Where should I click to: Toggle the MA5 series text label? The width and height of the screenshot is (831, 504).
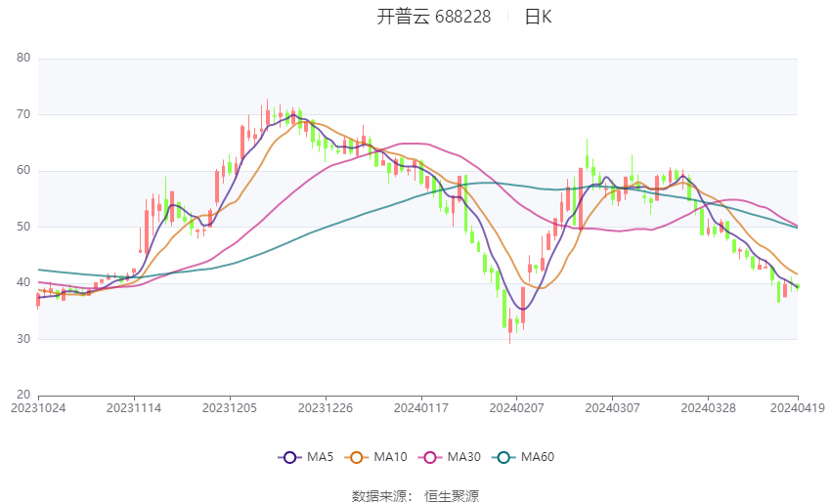pos(319,457)
